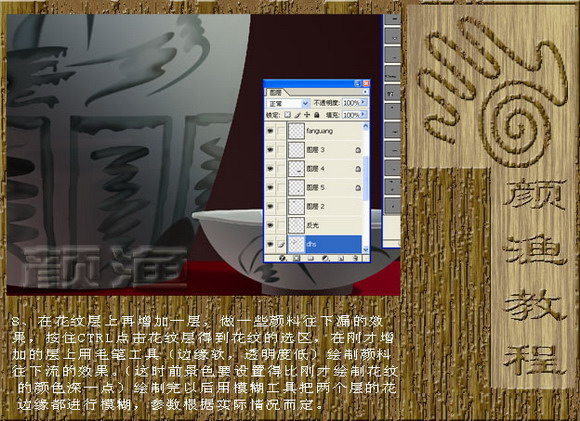Click the layers list scroll up arrow
This screenshot has height=421, width=580.
tap(365, 127)
